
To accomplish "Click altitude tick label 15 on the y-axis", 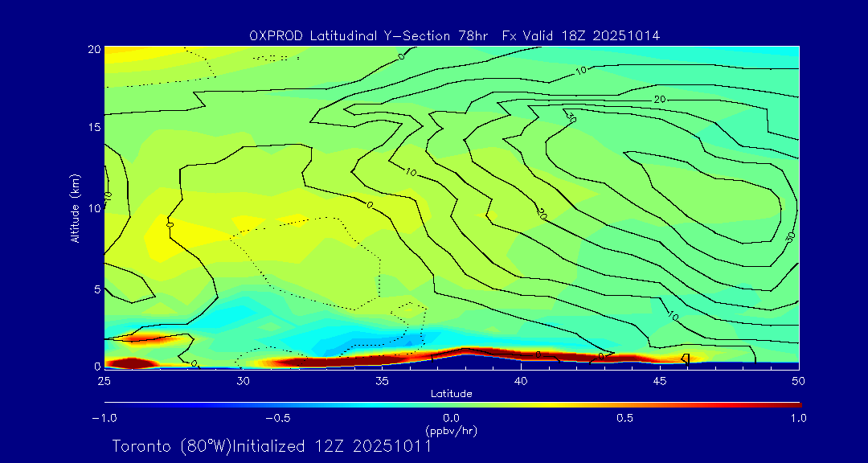I will 92,128.
